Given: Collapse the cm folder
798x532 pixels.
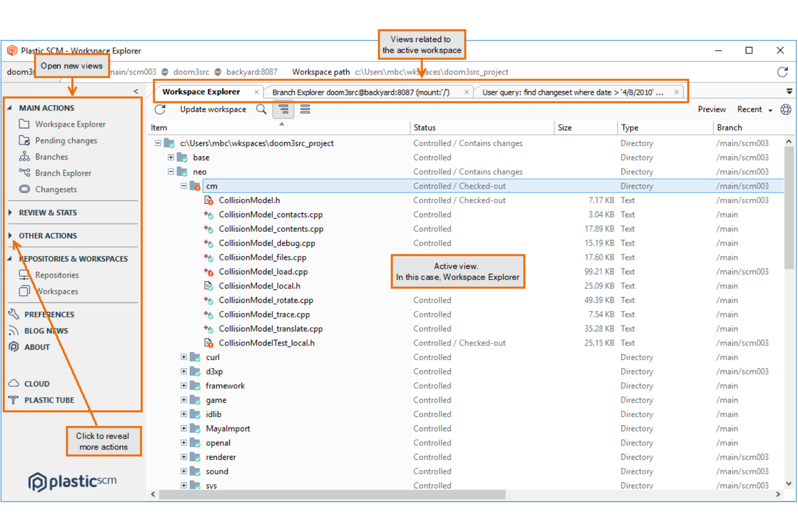Looking at the screenshot, I should click(x=183, y=185).
